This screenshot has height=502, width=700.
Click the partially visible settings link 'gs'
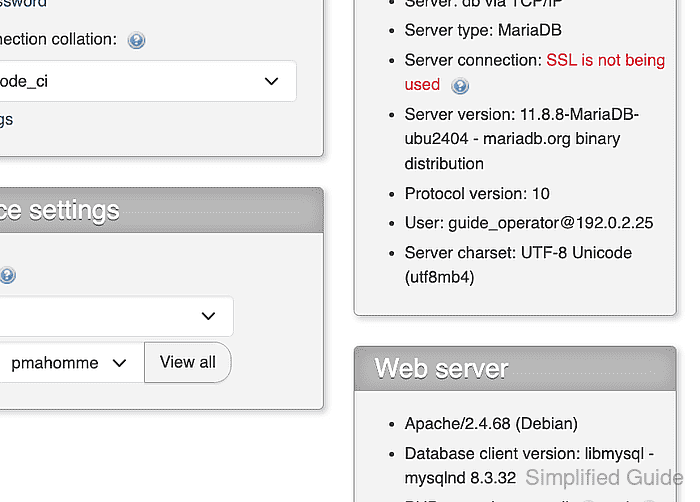click(x=6, y=120)
